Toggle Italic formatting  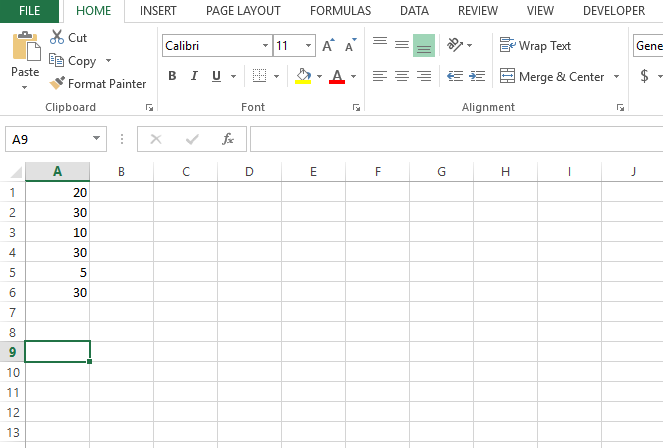(x=194, y=76)
